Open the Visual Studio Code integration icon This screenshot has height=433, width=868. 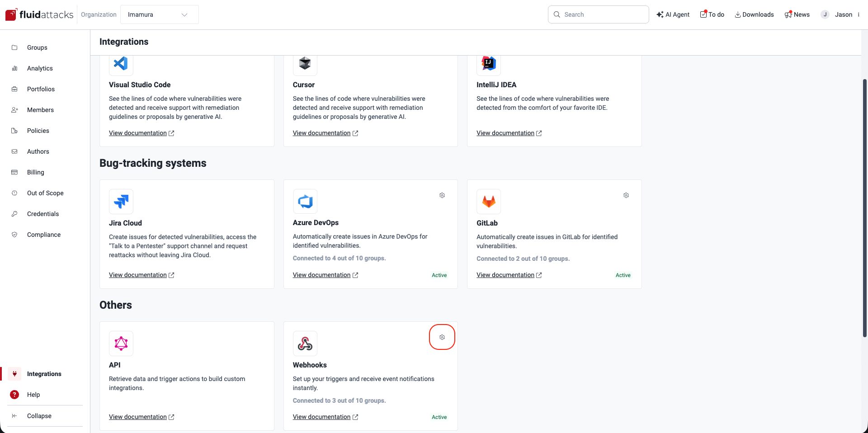120,64
